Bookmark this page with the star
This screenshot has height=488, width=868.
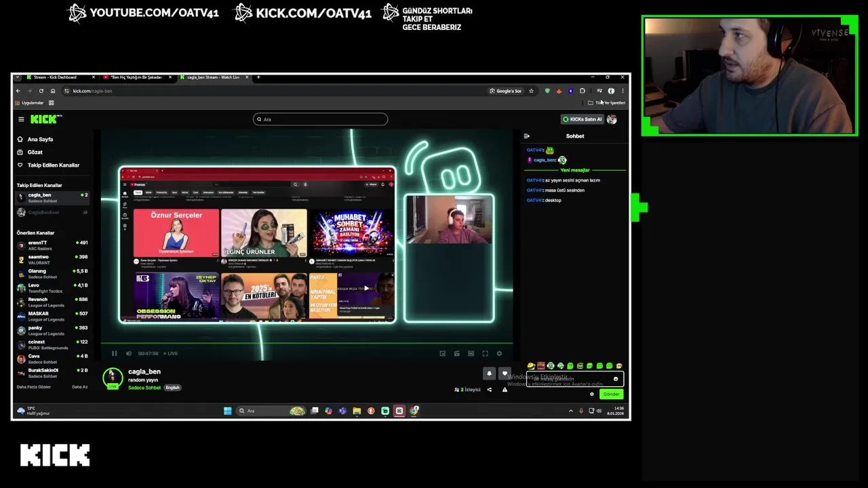(x=531, y=91)
